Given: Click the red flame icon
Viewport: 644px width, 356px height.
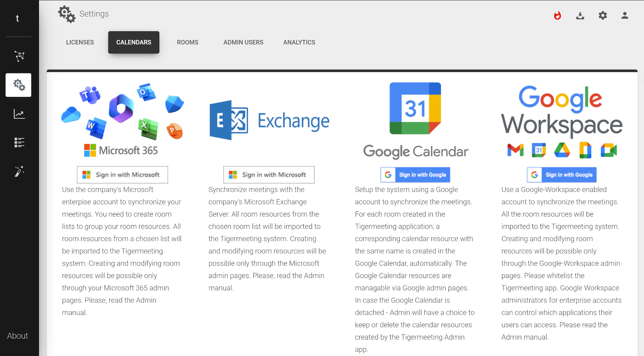Looking at the screenshot, I should click(557, 15).
